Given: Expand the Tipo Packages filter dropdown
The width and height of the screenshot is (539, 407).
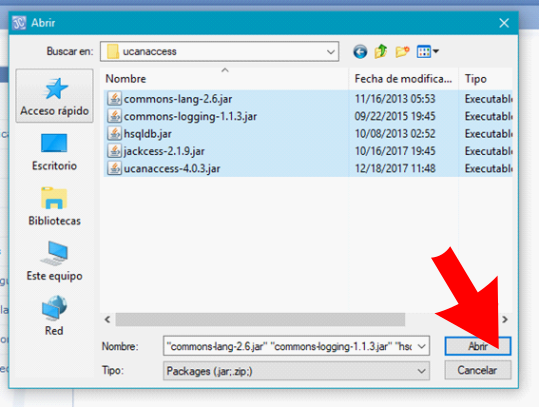Looking at the screenshot, I should (x=421, y=371).
